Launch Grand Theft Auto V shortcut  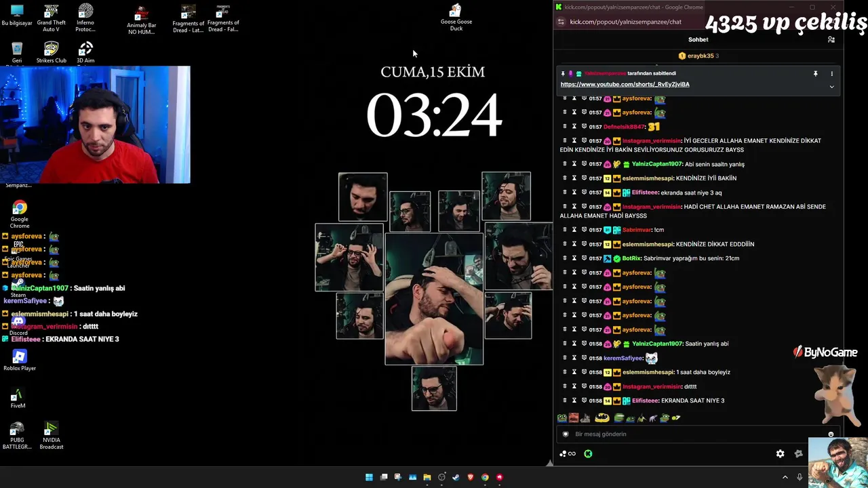51,18
